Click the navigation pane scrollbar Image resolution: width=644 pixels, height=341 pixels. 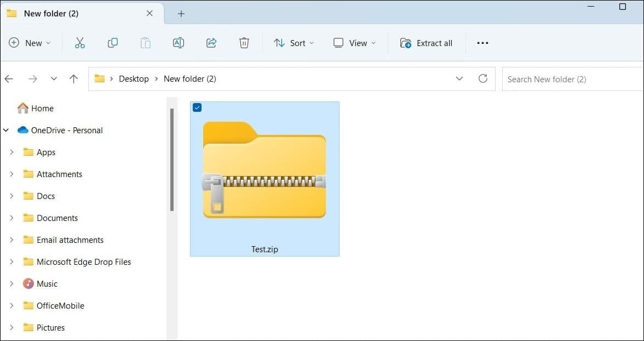(172, 160)
